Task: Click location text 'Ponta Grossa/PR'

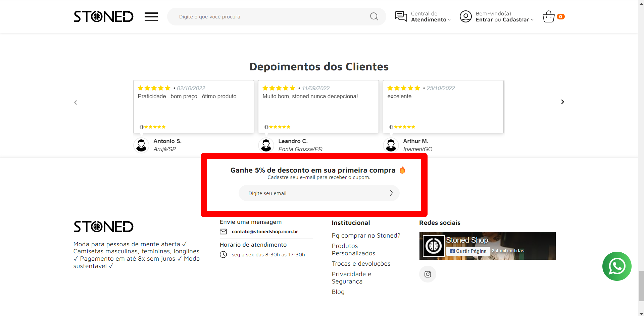Action: pos(300,149)
